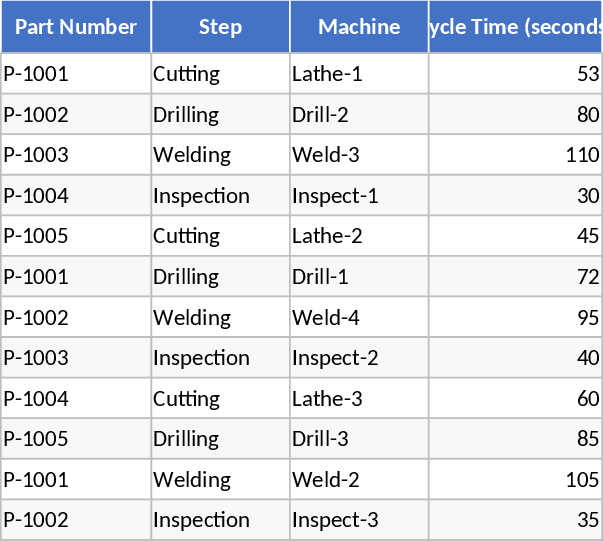603x541 pixels.
Task: Select the Cycle Time column header
Action: point(515,27)
